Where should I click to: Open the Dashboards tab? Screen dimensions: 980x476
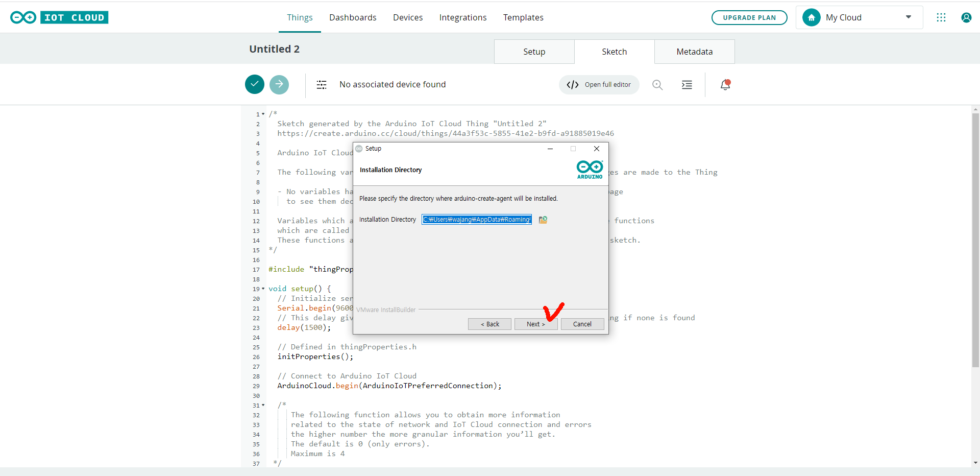point(353,17)
